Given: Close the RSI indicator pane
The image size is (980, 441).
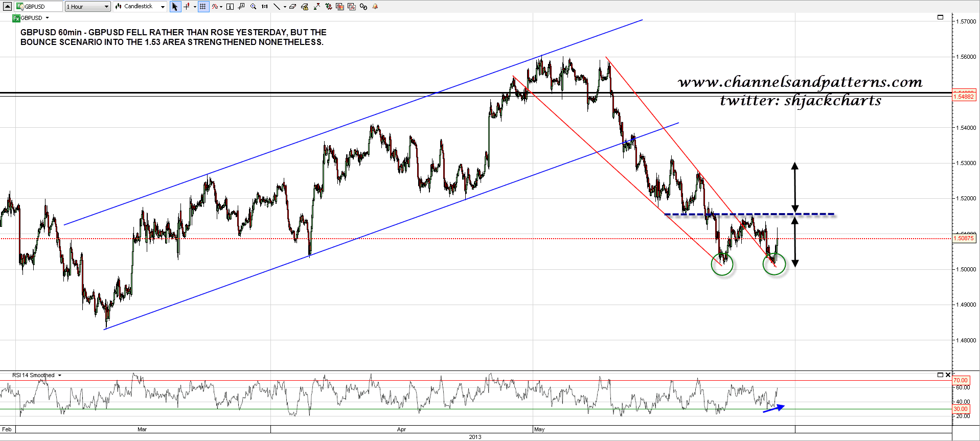Looking at the screenshot, I should click(948, 375).
